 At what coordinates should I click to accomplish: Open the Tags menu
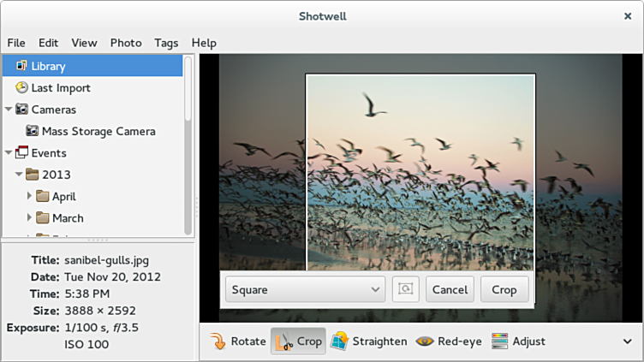(x=166, y=43)
